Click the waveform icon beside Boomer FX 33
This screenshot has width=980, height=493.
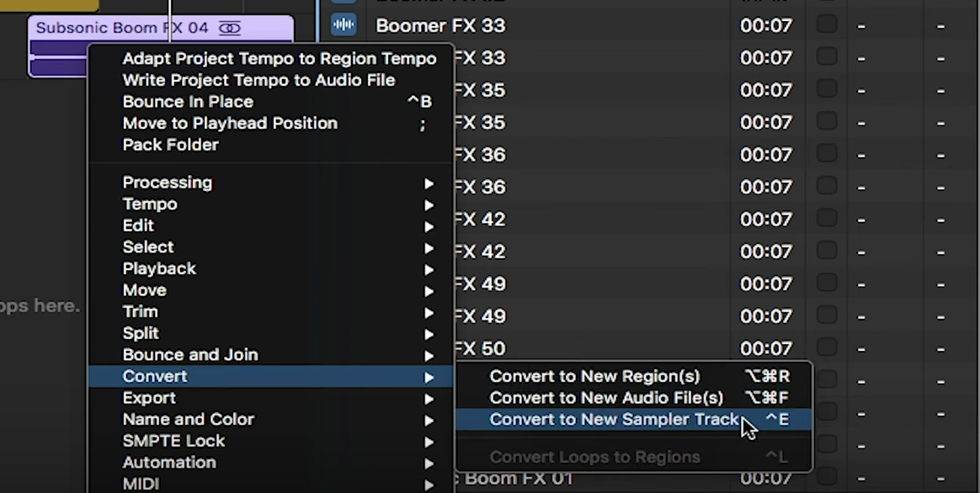click(x=344, y=26)
